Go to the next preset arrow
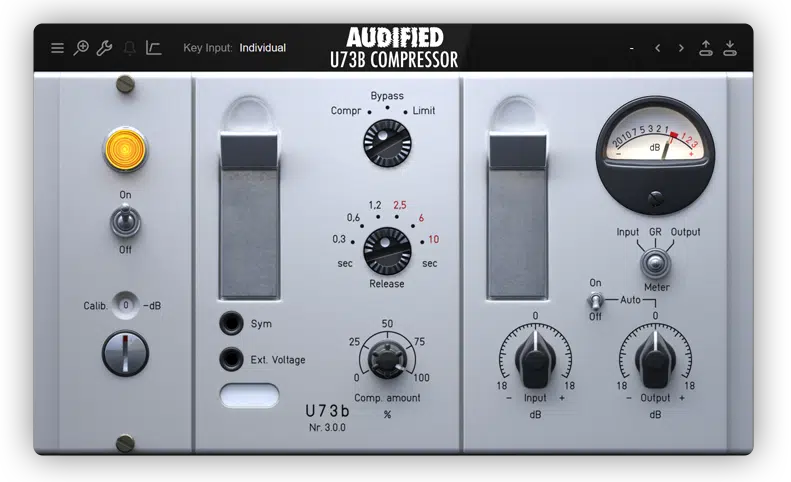 pos(681,48)
